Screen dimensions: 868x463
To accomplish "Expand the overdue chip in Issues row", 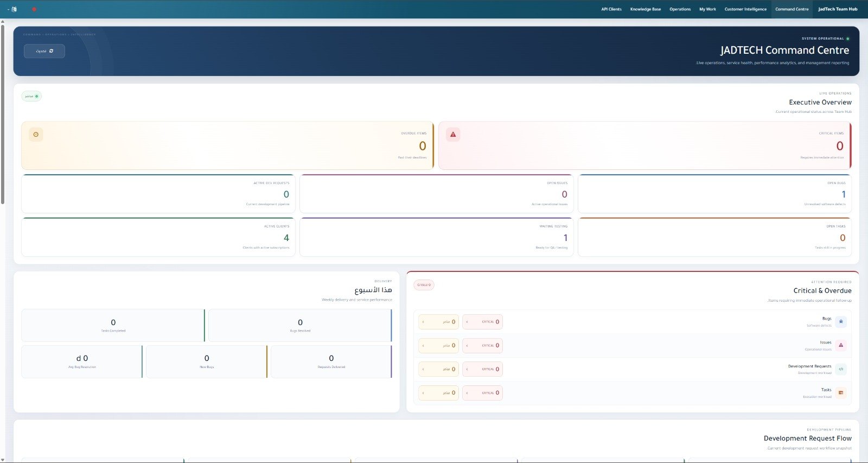I will [438, 345].
